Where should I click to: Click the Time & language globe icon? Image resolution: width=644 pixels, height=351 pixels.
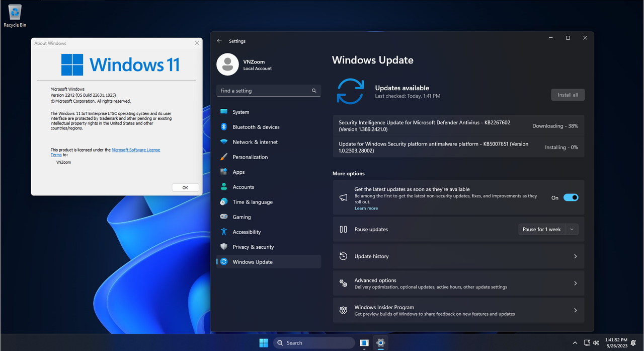click(224, 202)
